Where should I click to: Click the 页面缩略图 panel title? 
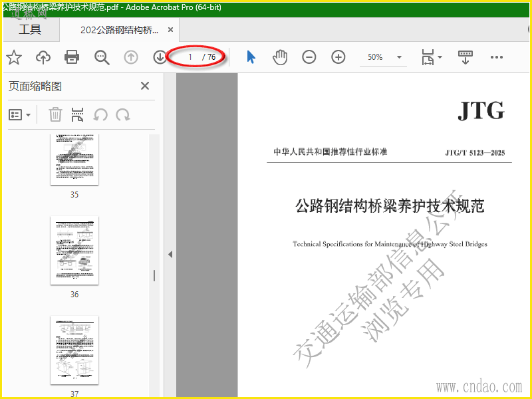tap(35, 86)
